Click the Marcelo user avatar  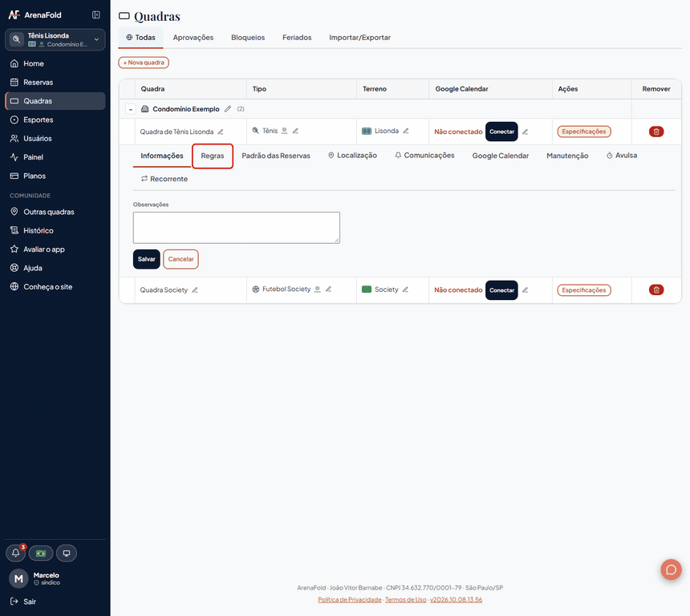coord(18,578)
